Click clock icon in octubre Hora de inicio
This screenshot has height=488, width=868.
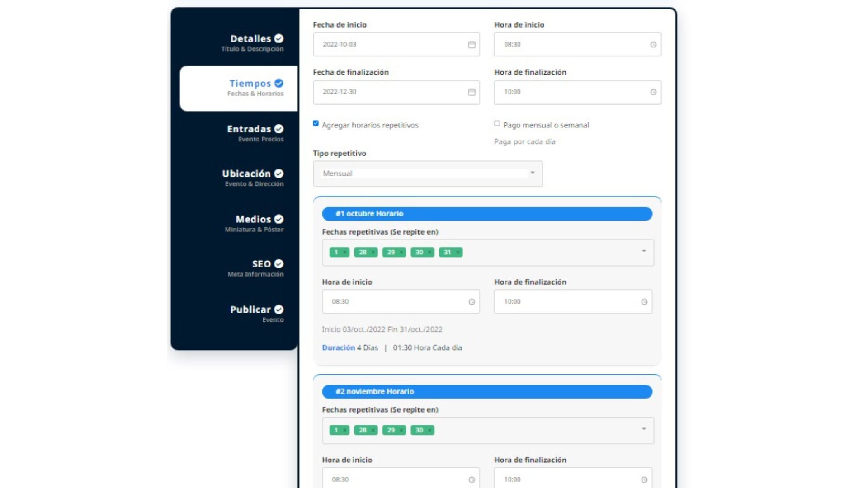pyautogui.click(x=472, y=302)
